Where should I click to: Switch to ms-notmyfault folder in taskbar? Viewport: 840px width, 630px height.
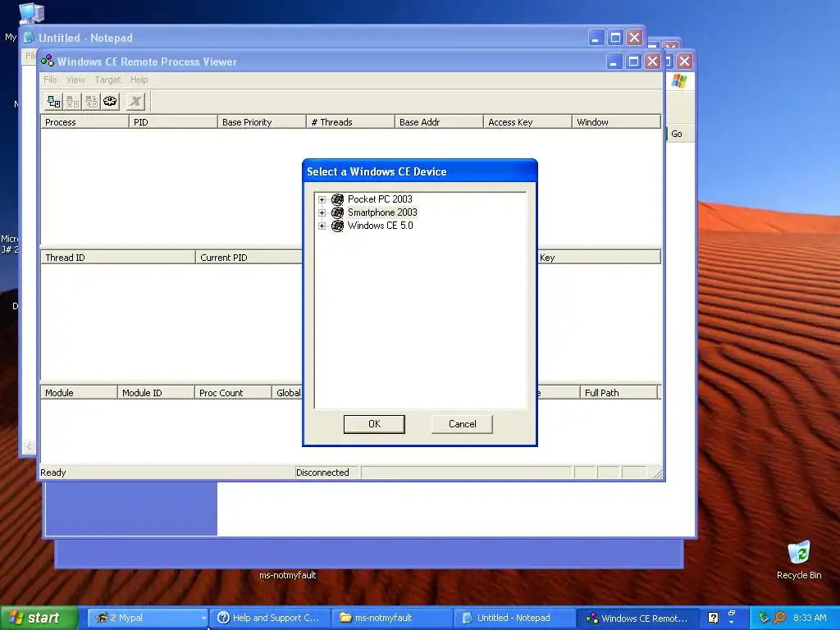coord(391,619)
